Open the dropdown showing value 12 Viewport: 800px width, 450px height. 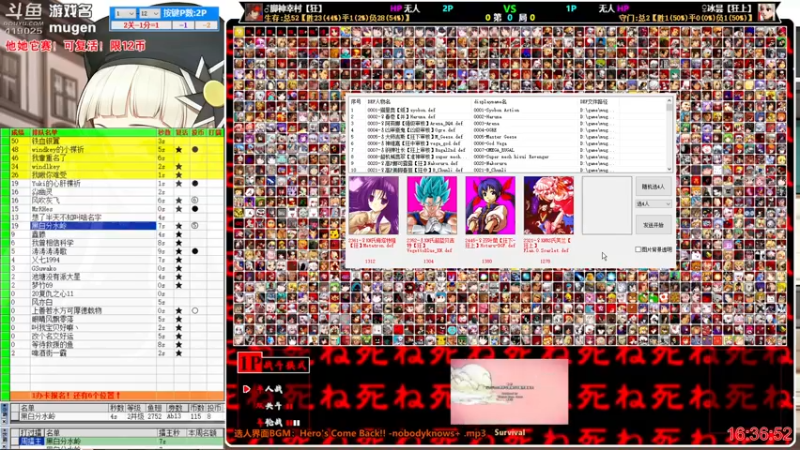coord(149,13)
